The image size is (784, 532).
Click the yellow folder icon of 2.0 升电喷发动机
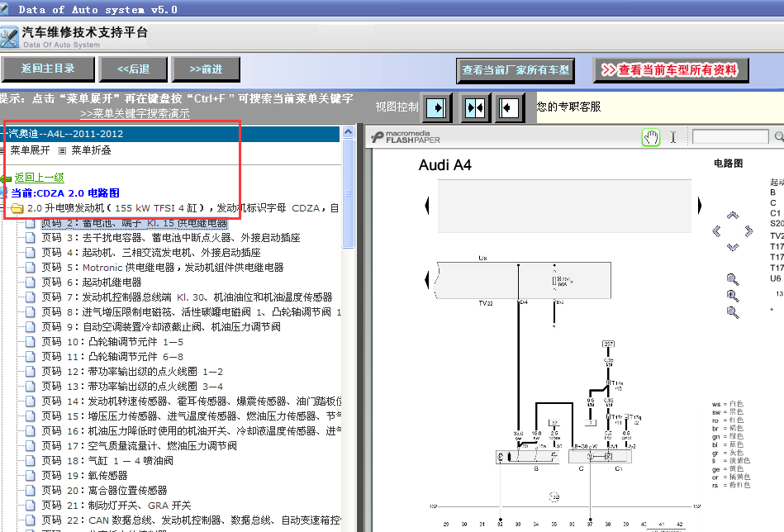pos(17,208)
